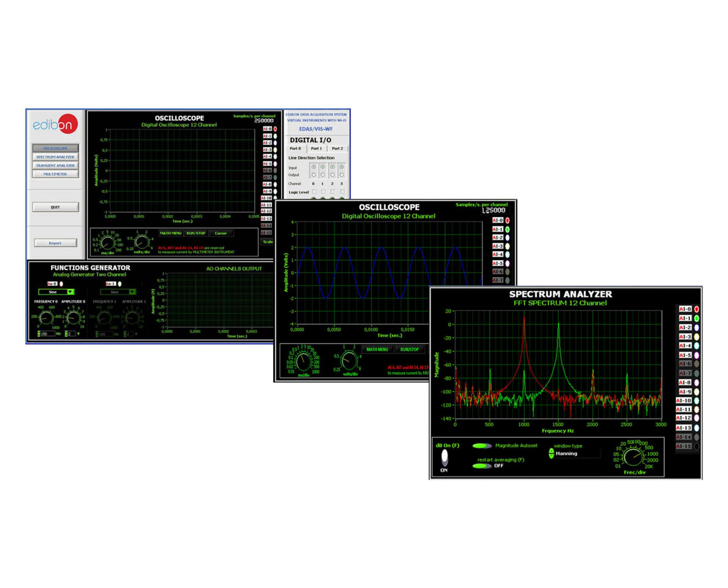Click the Frec/div knob in Spectrum Analyzer
The image size is (728, 588).
(633, 457)
